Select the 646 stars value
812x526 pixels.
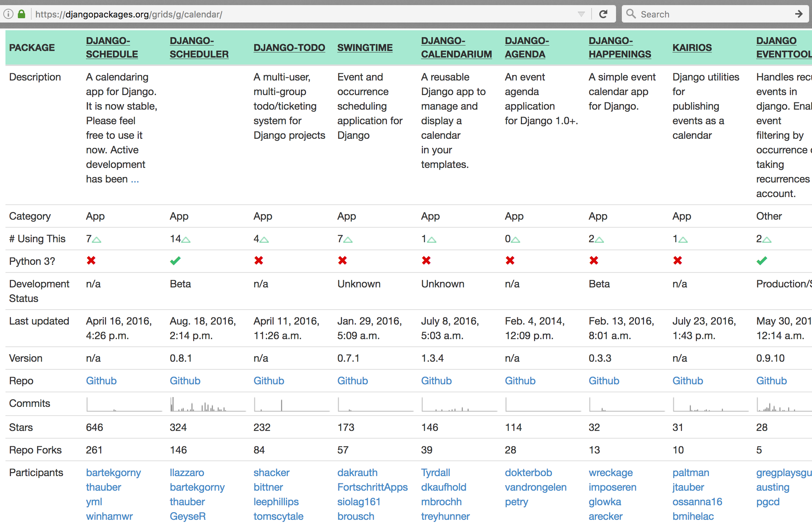[x=94, y=427]
